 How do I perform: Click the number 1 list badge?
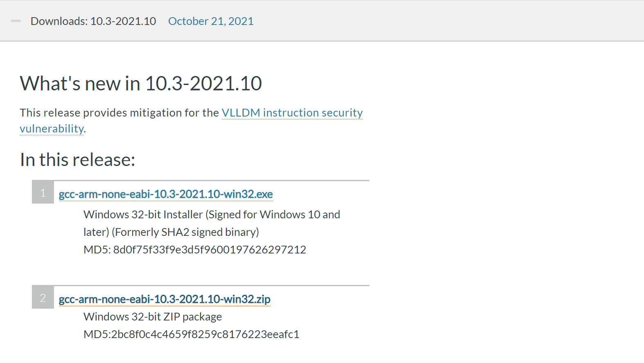pos(43,193)
